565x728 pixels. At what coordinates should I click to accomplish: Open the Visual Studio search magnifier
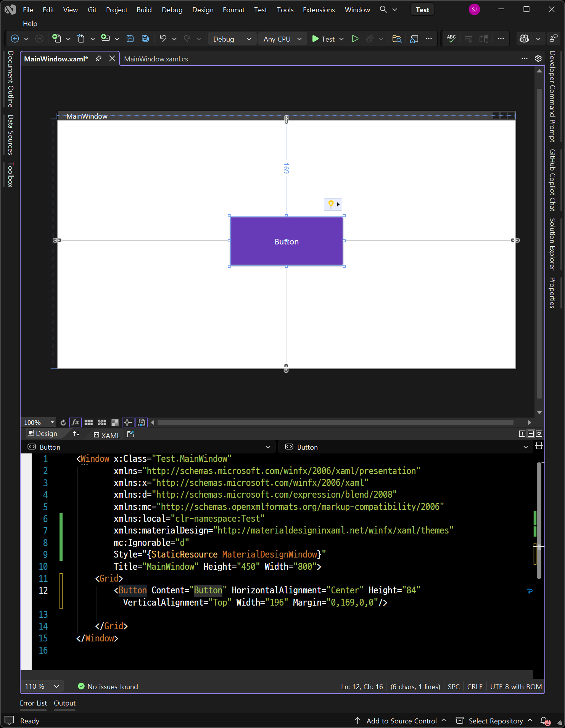[383, 10]
